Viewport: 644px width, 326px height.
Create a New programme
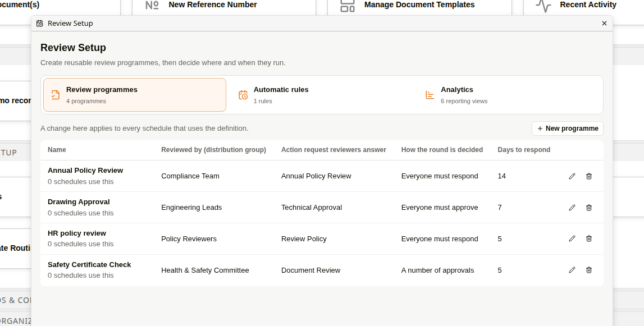(x=568, y=128)
